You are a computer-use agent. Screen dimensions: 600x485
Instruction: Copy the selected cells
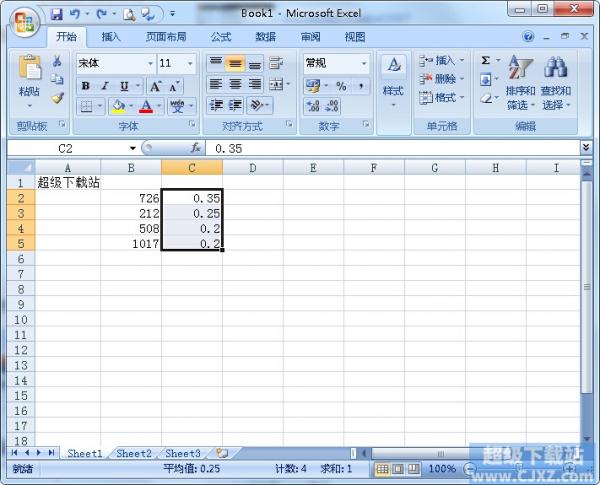pos(57,79)
